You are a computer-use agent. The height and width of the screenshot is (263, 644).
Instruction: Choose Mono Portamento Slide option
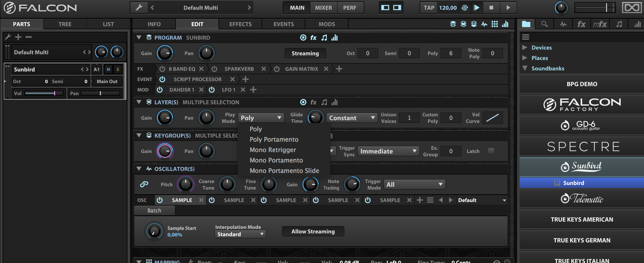click(x=284, y=171)
